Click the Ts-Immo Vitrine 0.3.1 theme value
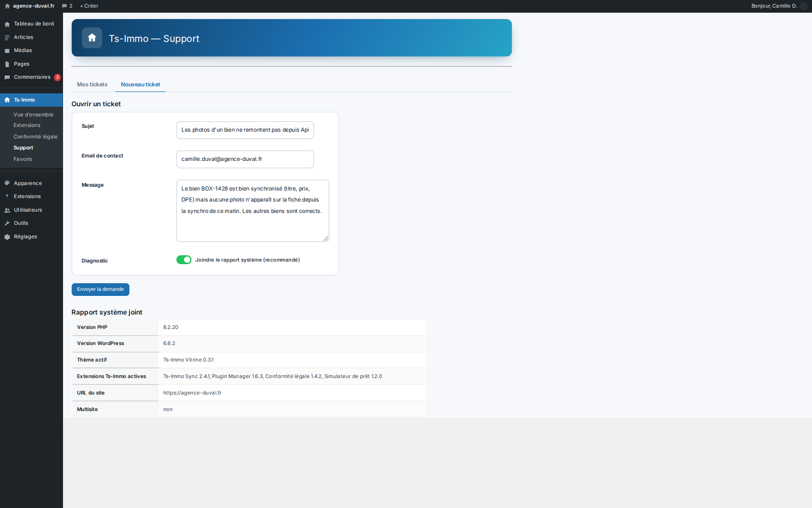The width and height of the screenshot is (812, 508). 188,360
